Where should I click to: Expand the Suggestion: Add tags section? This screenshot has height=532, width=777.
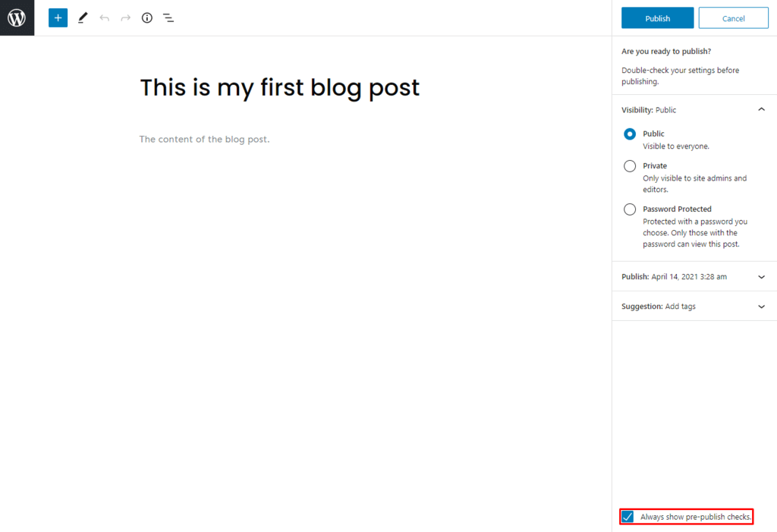point(761,307)
